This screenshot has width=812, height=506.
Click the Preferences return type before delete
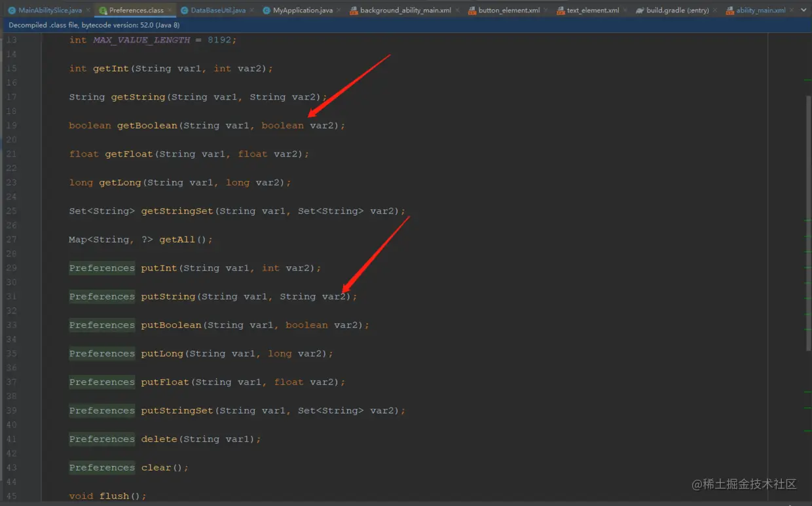[x=101, y=439]
